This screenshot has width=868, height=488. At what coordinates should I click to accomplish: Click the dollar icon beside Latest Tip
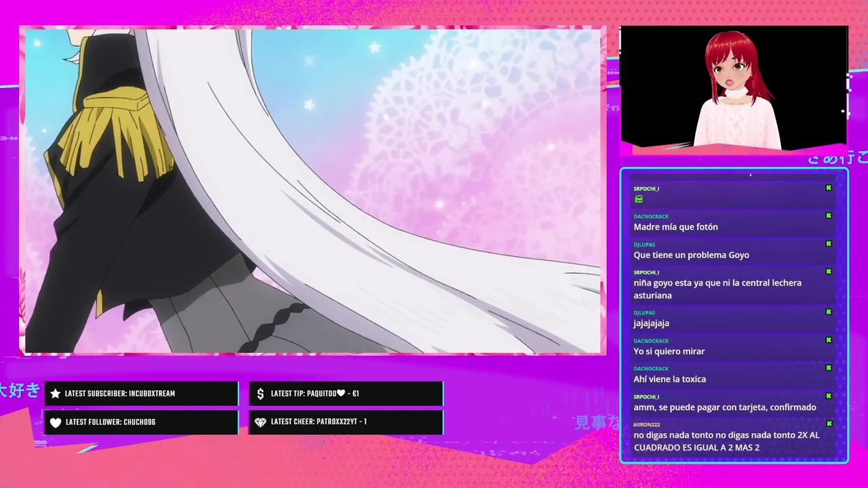[260, 394]
